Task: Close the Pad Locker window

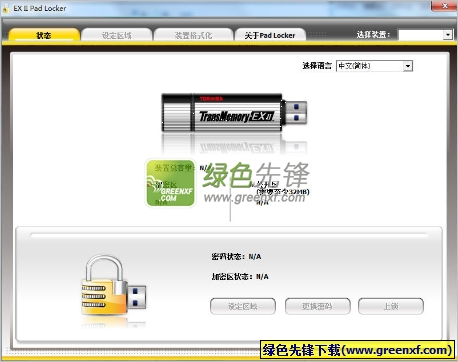Action: (444, 5)
